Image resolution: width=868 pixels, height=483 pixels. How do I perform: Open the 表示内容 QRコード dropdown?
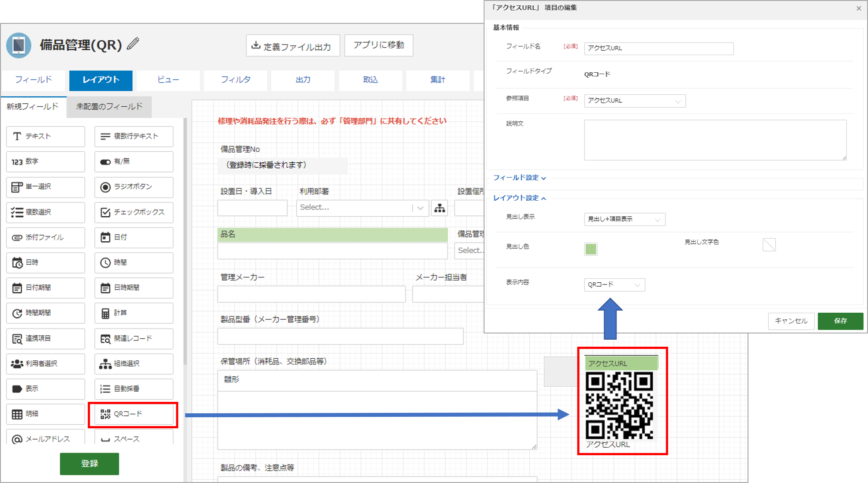(614, 285)
